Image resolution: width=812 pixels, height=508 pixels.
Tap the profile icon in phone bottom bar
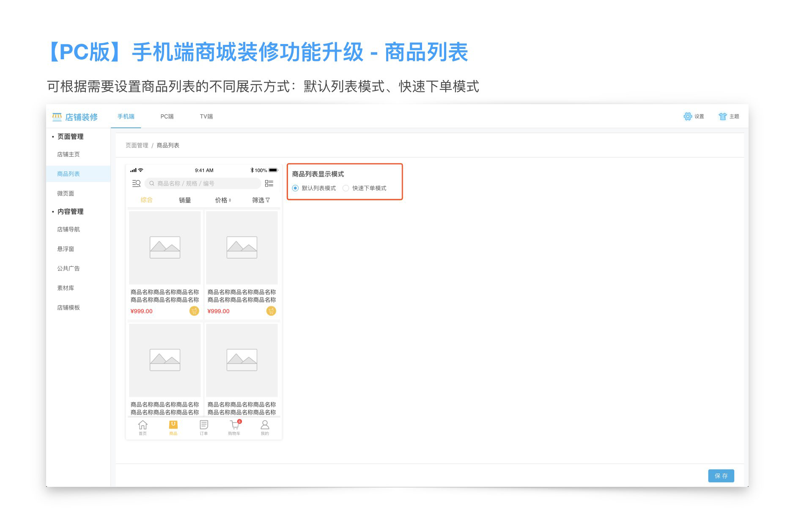click(265, 425)
